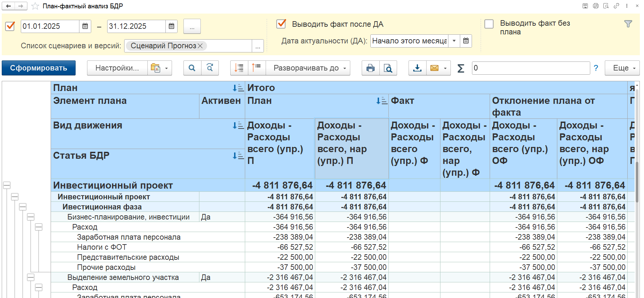Collapse the 'Бизнес-планирование, инвестиции' tree group

[31, 217]
